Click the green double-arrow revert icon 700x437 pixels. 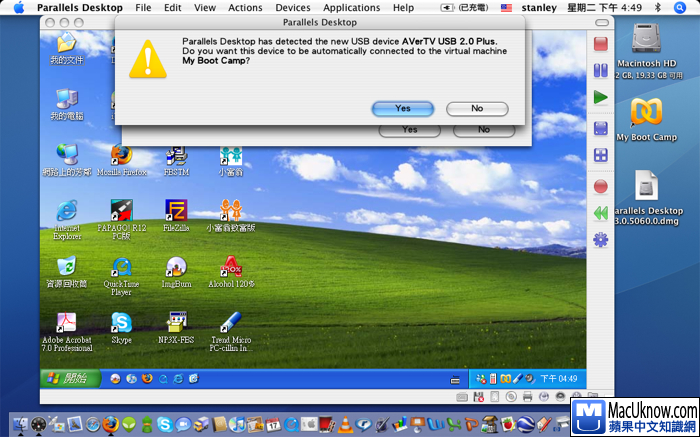[x=600, y=213]
